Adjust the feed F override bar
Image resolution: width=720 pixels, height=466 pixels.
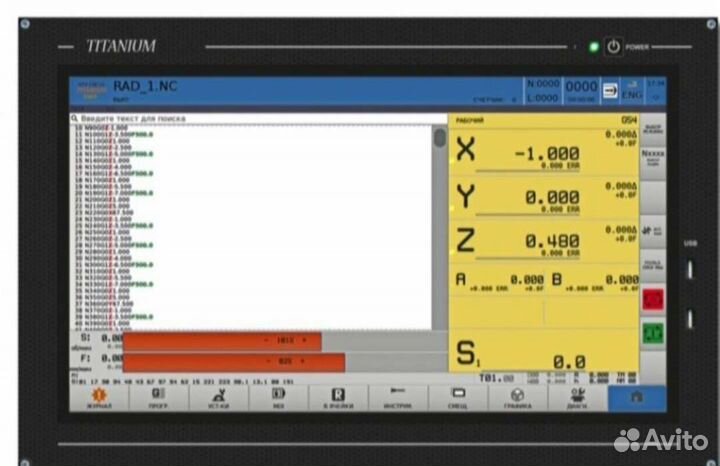point(233,361)
